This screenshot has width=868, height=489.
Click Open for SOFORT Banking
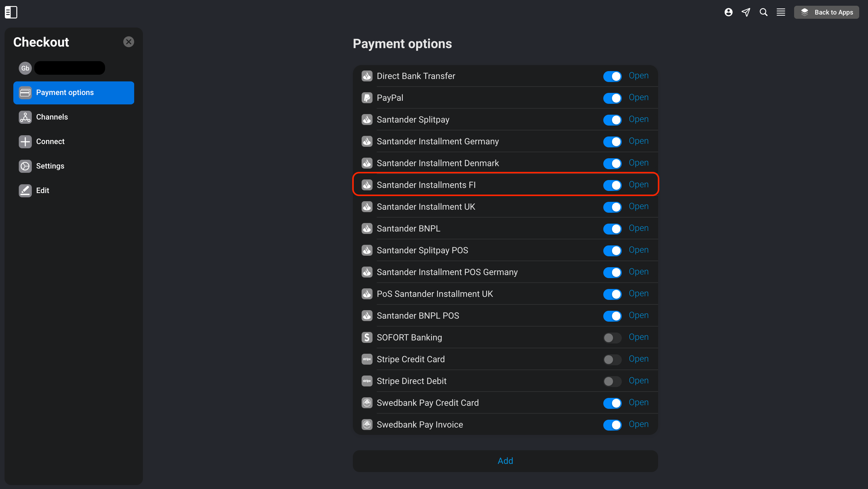tap(638, 337)
